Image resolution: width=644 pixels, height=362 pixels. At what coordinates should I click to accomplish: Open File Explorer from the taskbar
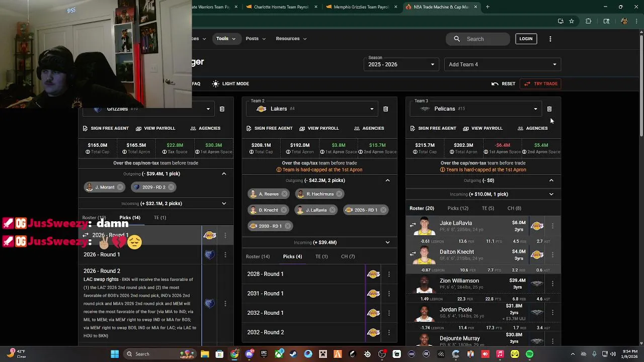coord(205,354)
